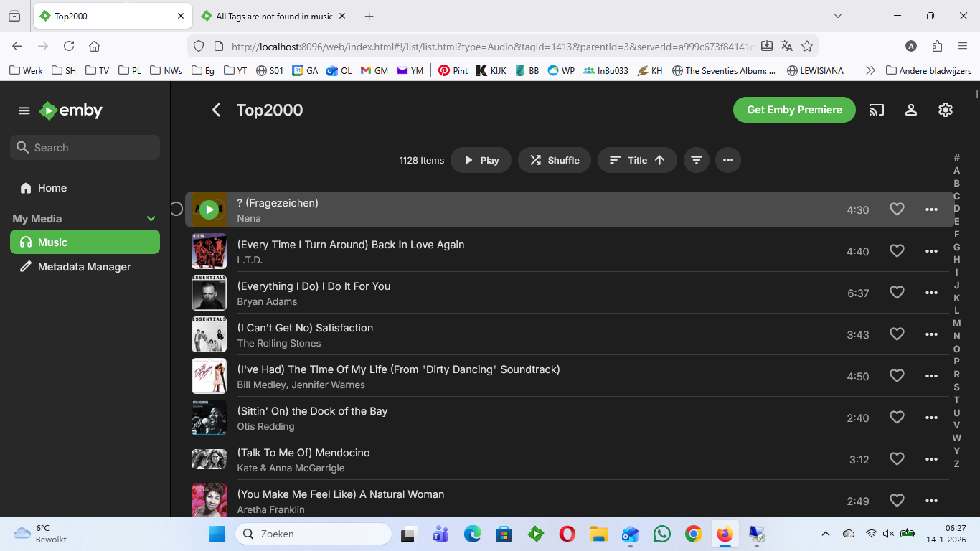980x551 pixels.
Task: Play the Fragezeichen track via green play icon
Action: pyautogui.click(x=209, y=209)
